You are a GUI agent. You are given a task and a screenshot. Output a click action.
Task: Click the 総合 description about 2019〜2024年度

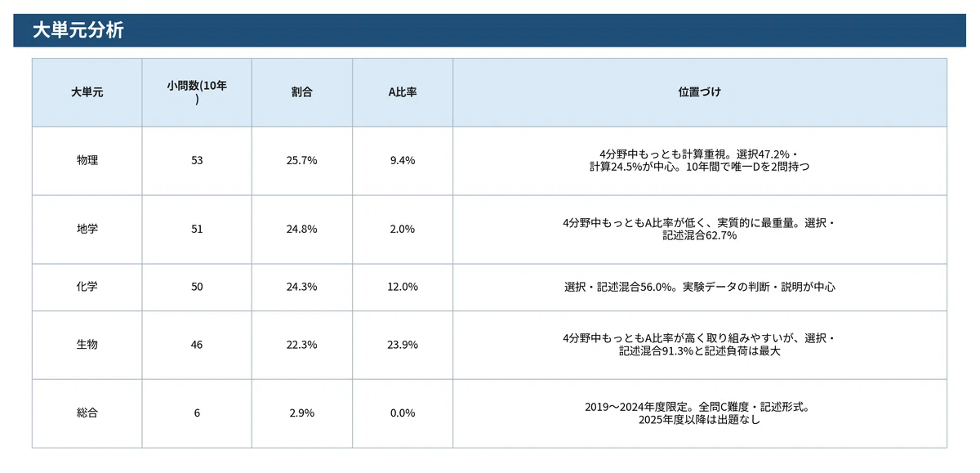pos(700,413)
